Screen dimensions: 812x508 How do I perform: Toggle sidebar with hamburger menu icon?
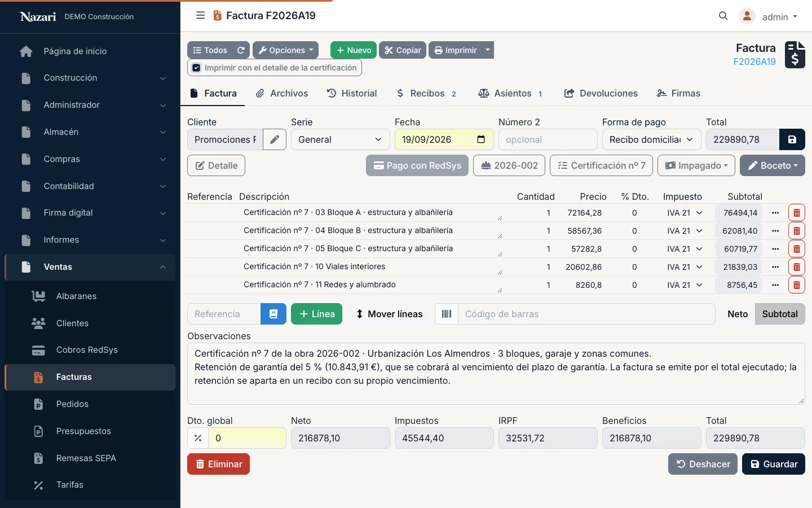pyautogui.click(x=200, y=16)
